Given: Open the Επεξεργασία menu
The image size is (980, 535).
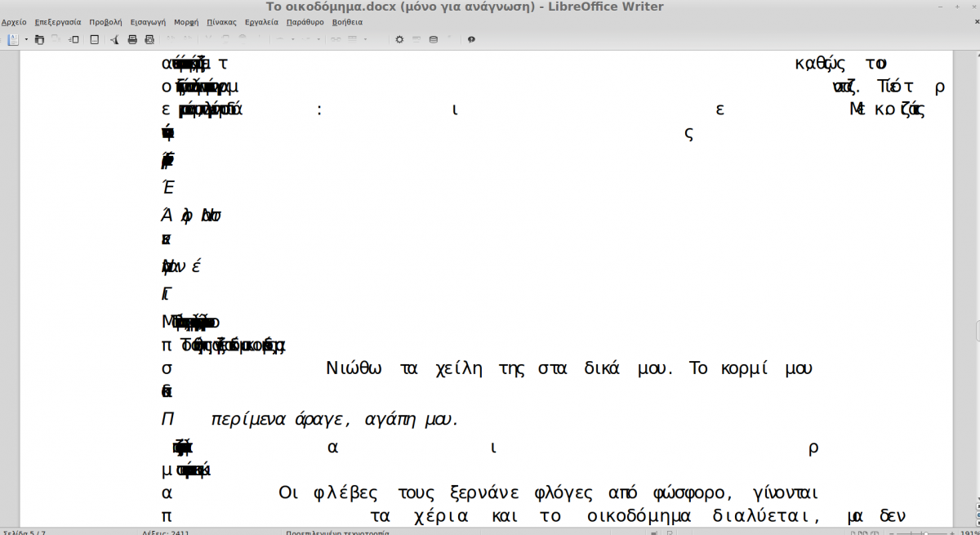Looking at the screenshot, I should [x=58, y=22].
